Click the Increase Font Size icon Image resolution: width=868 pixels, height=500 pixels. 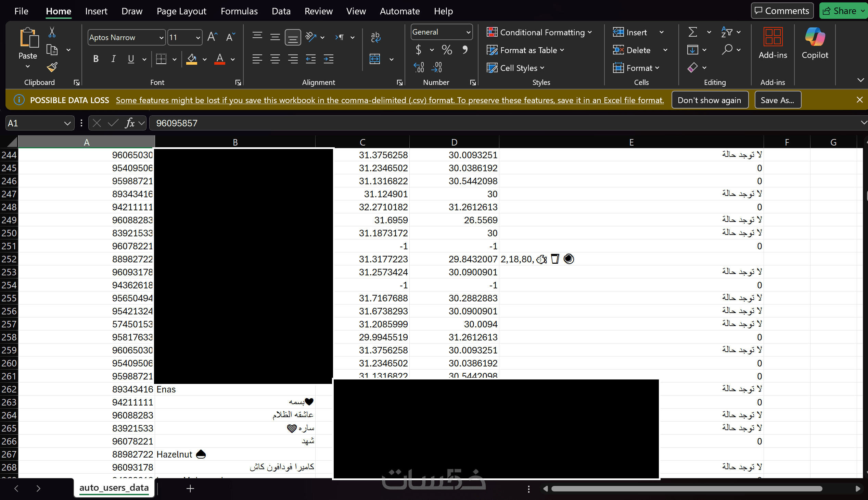coord(213,37)
